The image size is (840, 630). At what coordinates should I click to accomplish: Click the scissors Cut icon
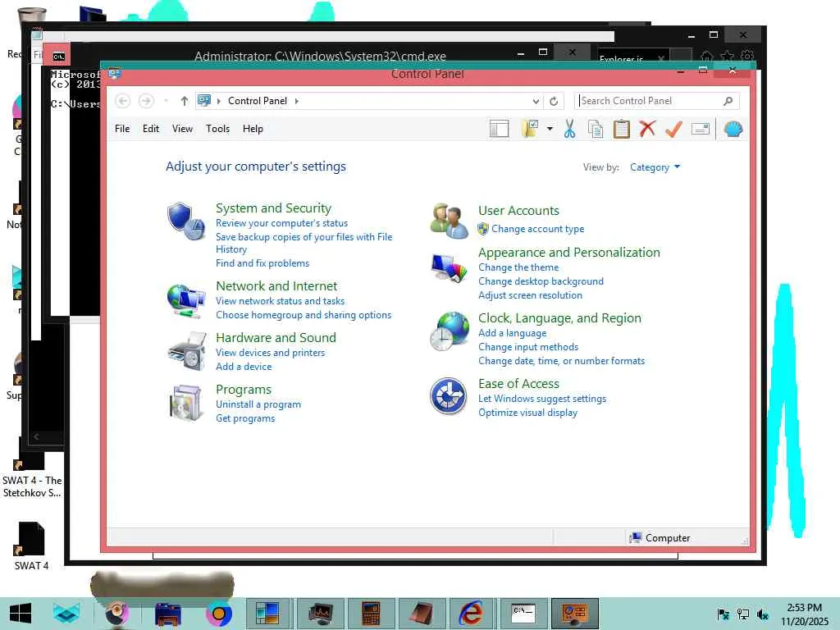point(569,129)
